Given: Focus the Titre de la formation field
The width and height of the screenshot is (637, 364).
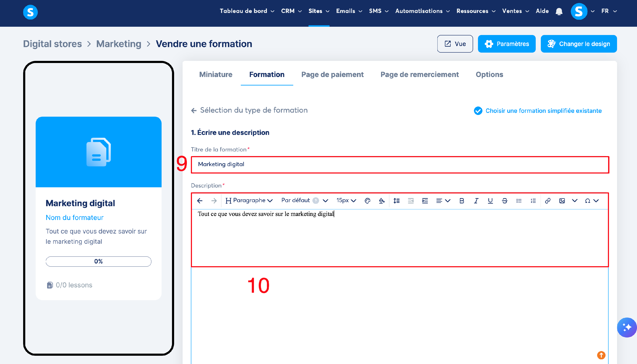Looking at the screenshot, I should pos(400,165).
